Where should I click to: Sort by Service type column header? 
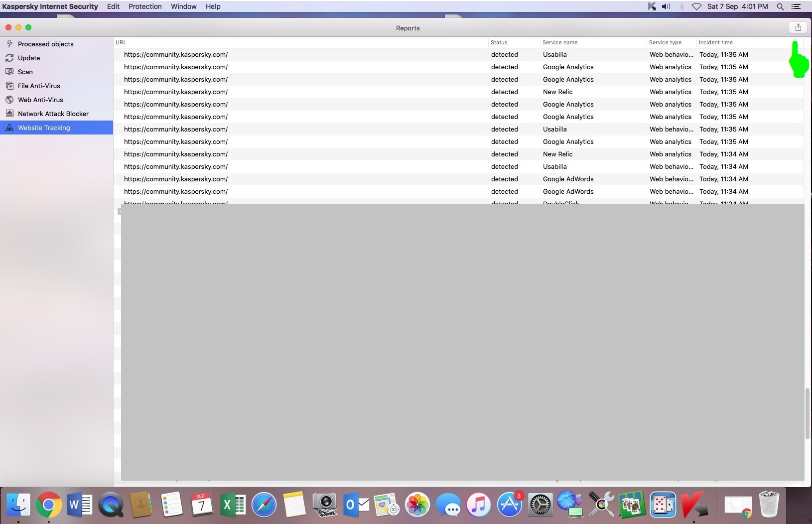point(672,42)
